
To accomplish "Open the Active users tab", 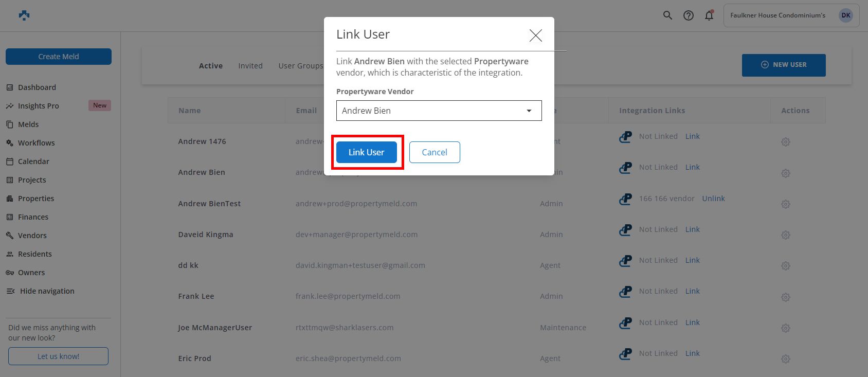I will [211, 66].
